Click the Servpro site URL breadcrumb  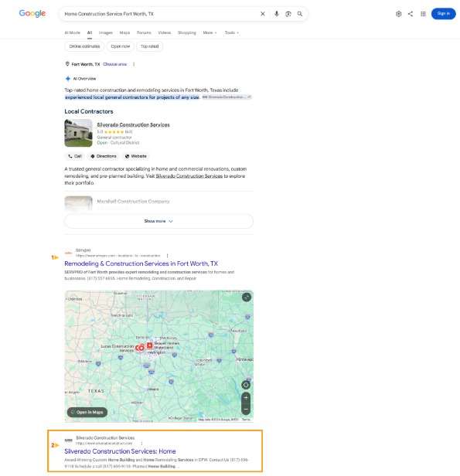(x=118, y=256)
